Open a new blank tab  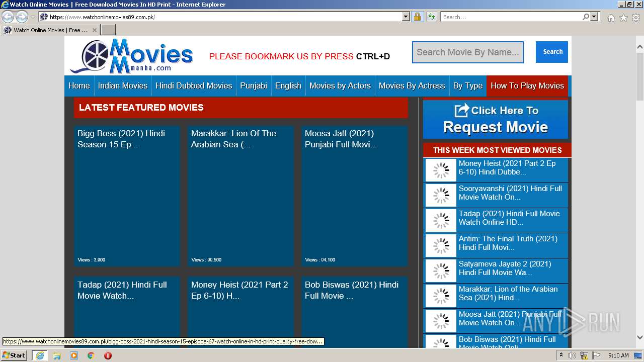(x=108, y=30)
